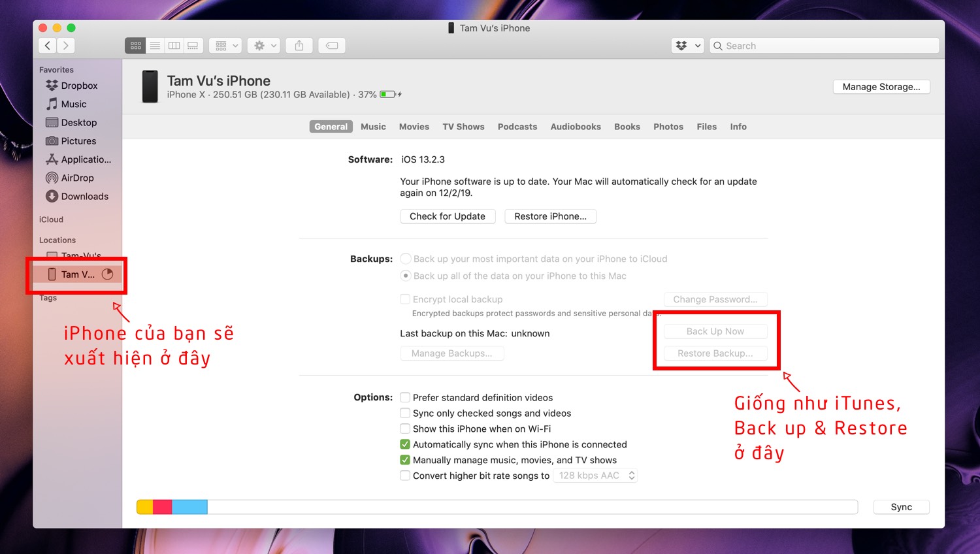The height and width of the screenshot is (554, 980).
Task: Click the sync progress icon next to Tam V...
Action: pyautogui.click(x=108, y=274)
